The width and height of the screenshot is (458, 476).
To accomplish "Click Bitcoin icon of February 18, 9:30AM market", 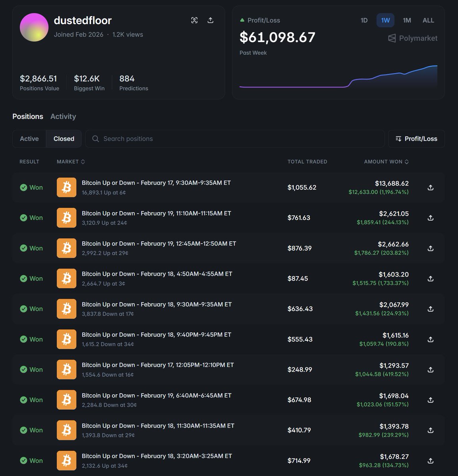I will (66, 309).
